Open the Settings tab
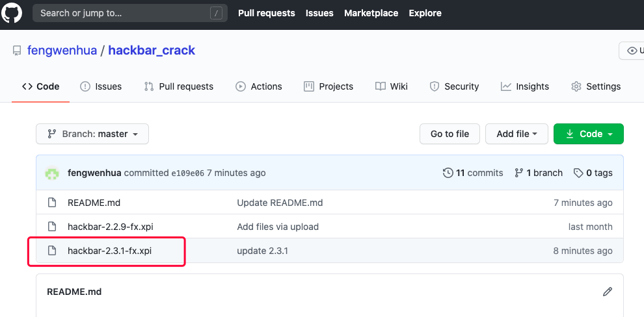This screenshot has height=317, width=644. 596,86
